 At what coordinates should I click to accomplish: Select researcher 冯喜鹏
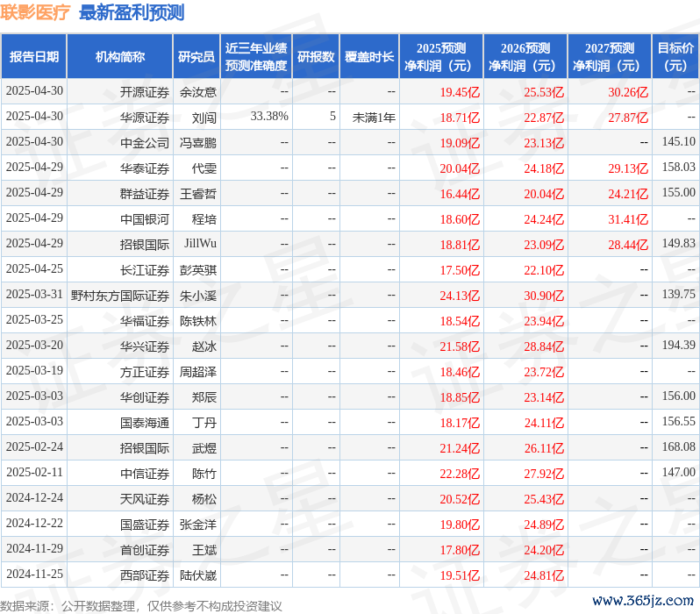pos(198,143)
